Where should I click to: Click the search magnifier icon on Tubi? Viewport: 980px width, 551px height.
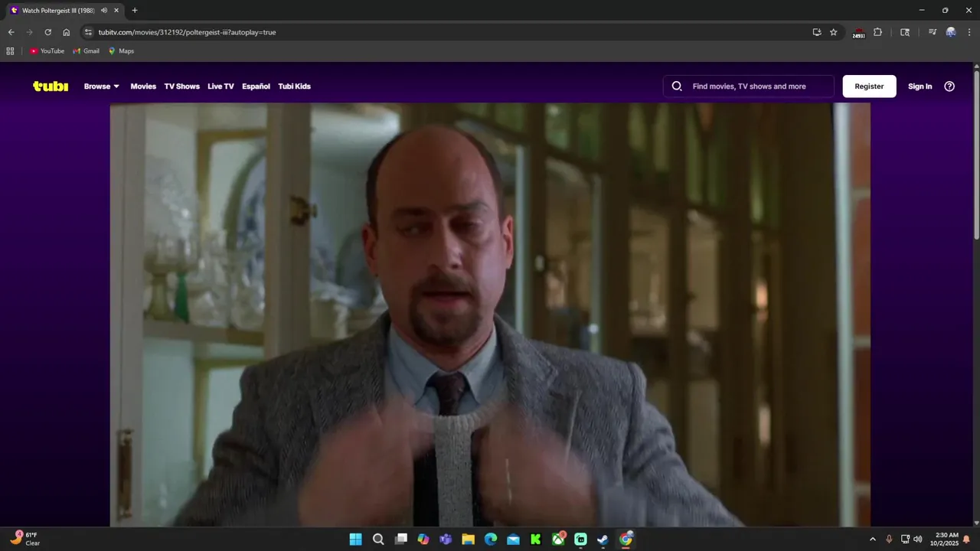click(x=677, y=86)
